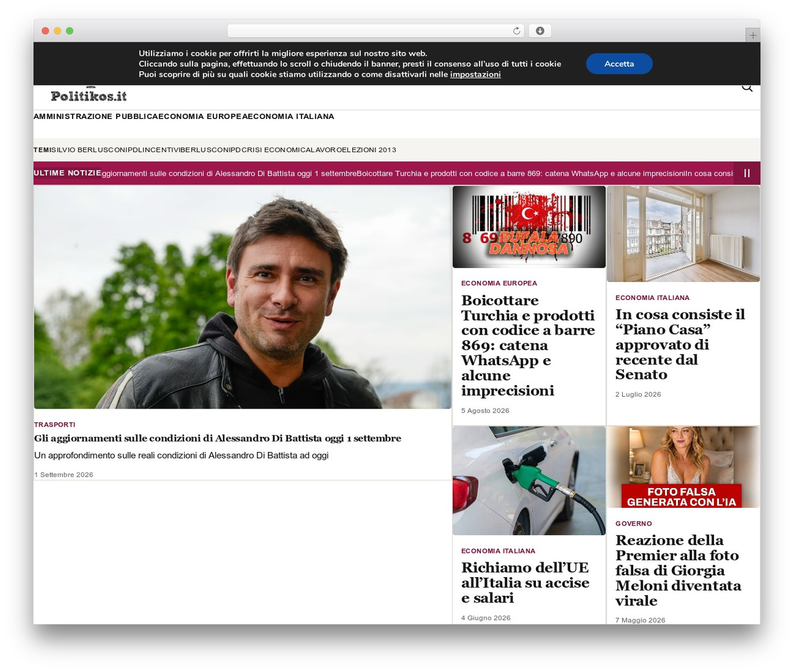Select the Elezioni 2013 topic tag
This screenshot has width=794, height=672.
[369, 150]
